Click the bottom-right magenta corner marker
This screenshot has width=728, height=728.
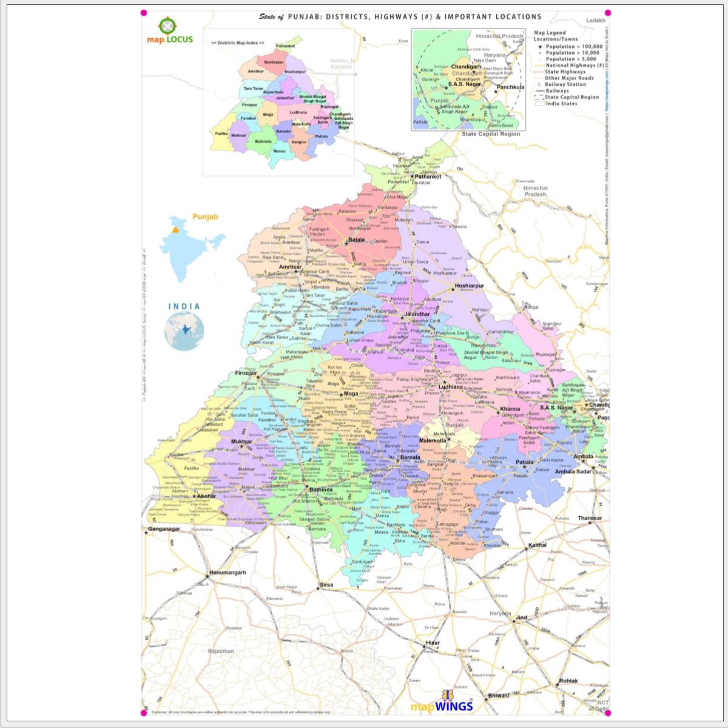pos(608,712)
